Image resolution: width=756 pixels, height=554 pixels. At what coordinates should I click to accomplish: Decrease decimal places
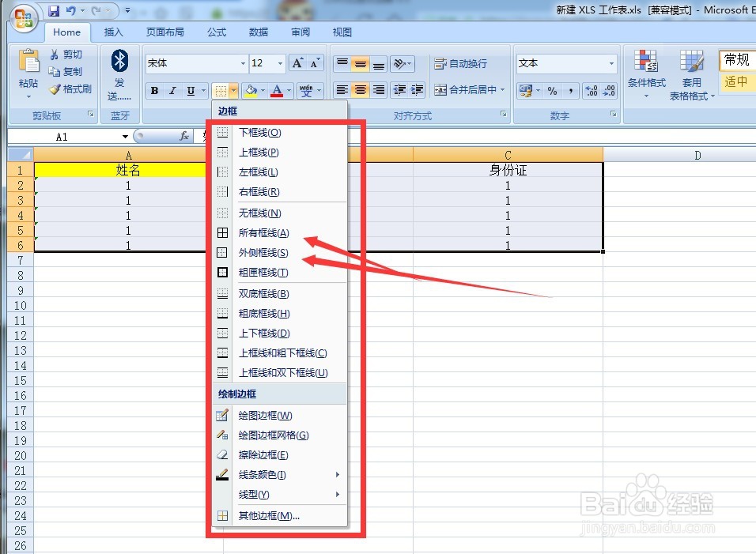[x=608, y=91]
